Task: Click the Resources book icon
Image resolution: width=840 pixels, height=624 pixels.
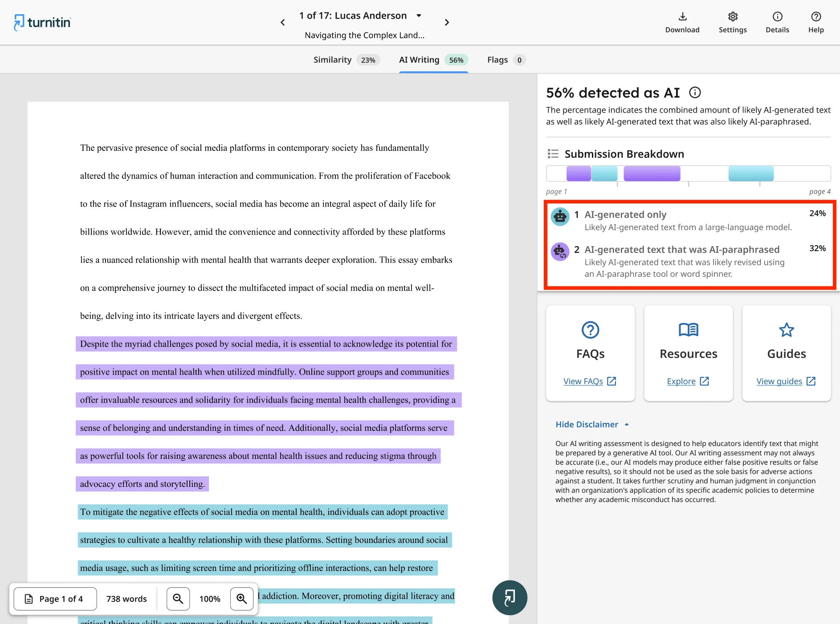Action: click(x=689, y=330)
